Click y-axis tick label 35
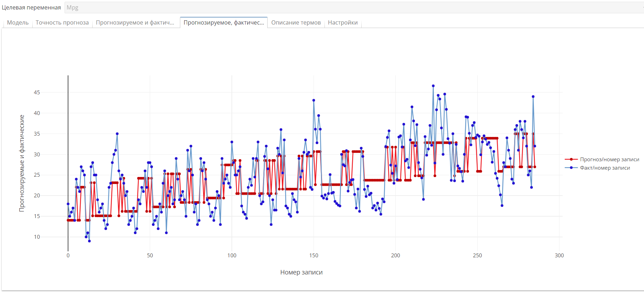The width and height of the screenshot is (644, 292). tap(37, 134)
